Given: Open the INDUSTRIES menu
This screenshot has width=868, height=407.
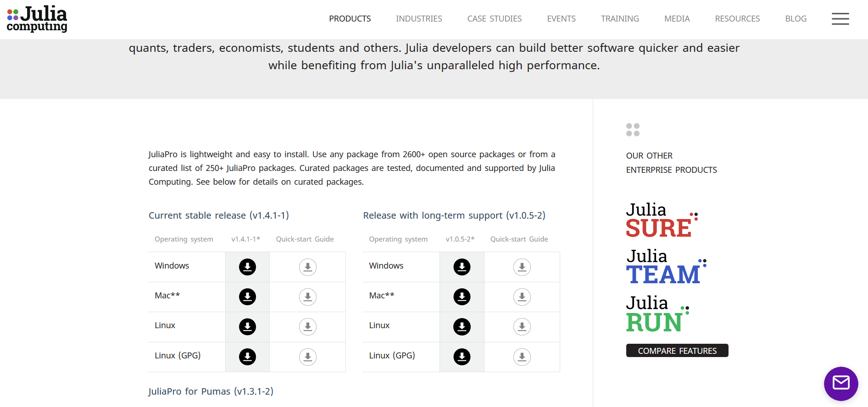Looking at the screenshot, I should 419,19.
